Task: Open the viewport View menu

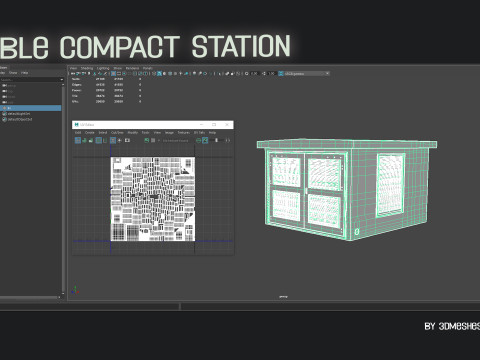Action: click(73, 68)
